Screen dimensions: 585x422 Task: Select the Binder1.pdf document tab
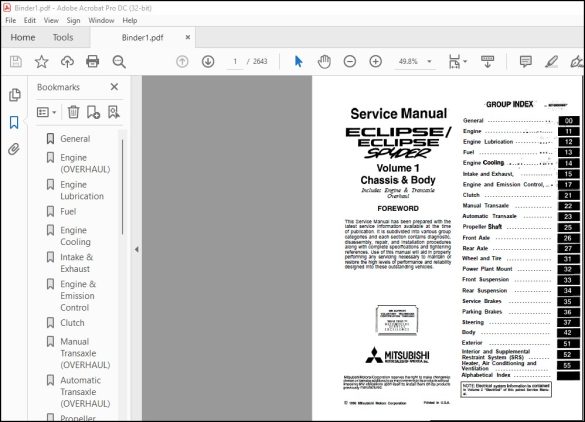tap(143, 38)
